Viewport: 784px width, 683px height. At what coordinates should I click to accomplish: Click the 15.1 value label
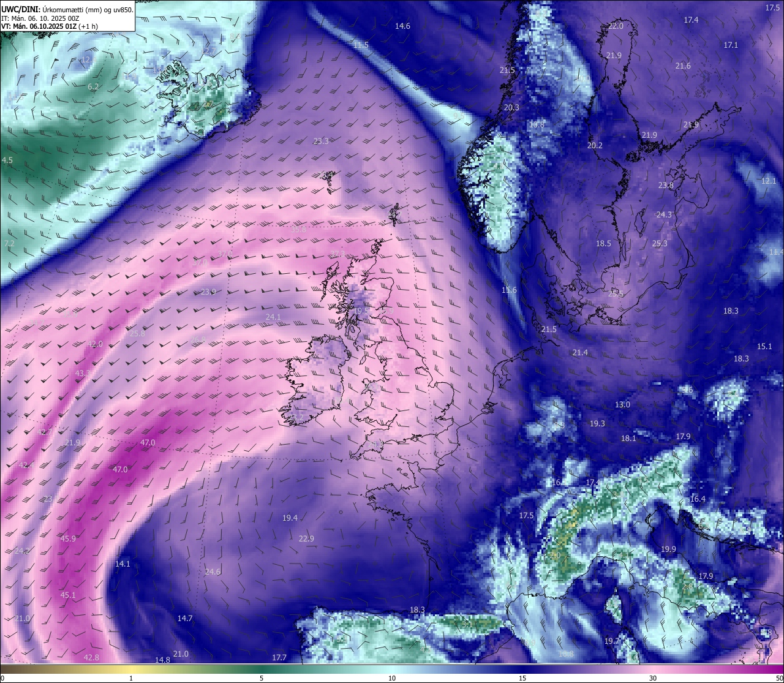764,347
